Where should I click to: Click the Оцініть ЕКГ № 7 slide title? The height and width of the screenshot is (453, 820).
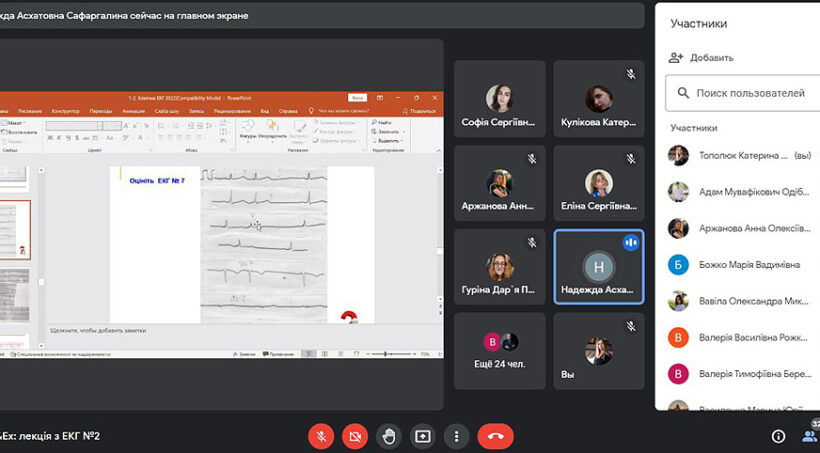pos(157,180)
